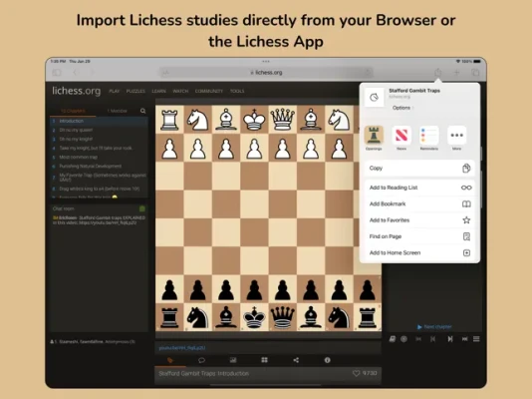Choose Add to Reading List option
The width and height of the screenshot is (532, 399).
coord(419,188)
